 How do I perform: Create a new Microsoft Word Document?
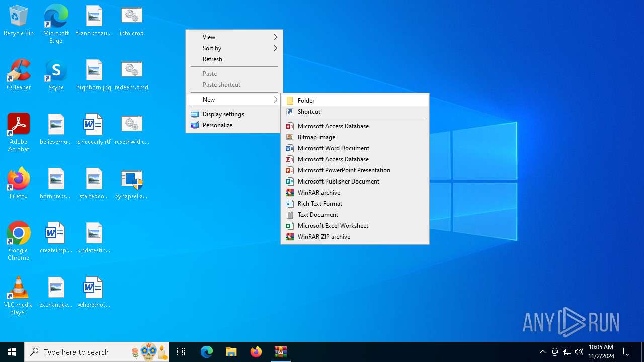[x=355, y=148]
